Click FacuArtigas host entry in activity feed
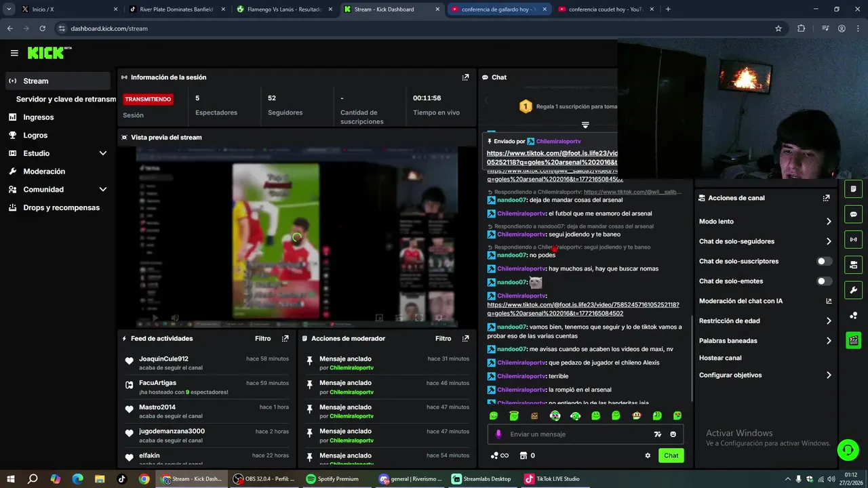The width and height of the screenshot is (868, 488). click(x=207, y=387)
